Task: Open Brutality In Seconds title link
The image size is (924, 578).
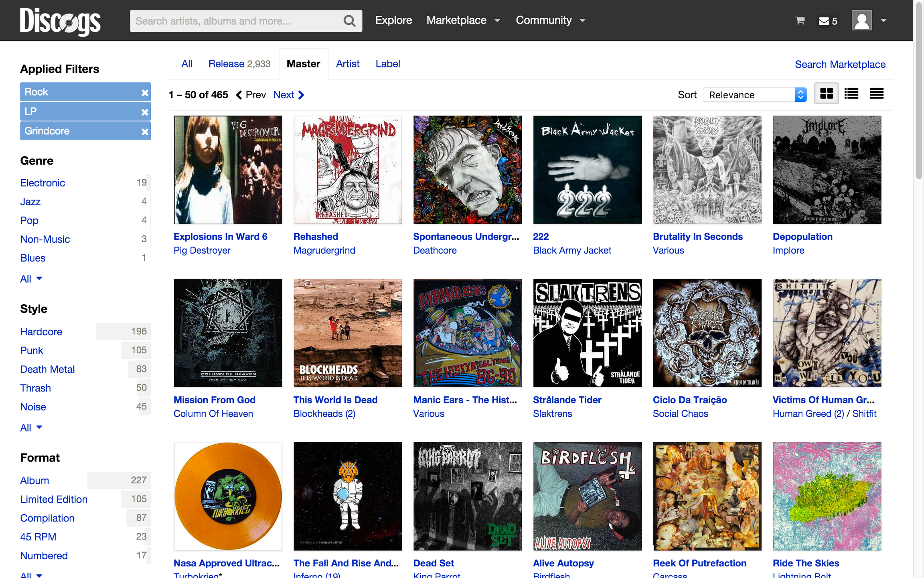Action: tap(698, 237)
